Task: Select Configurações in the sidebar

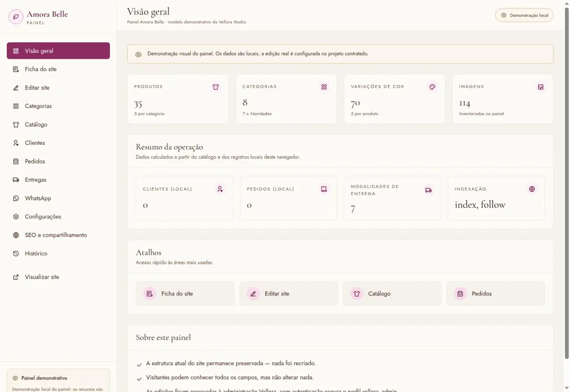Action: coord(58,216)
